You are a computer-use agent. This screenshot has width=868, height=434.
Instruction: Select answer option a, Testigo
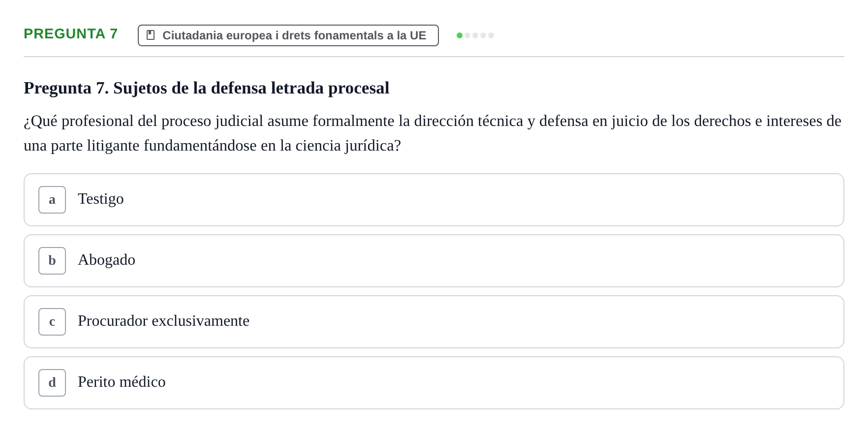pos(434,200)
